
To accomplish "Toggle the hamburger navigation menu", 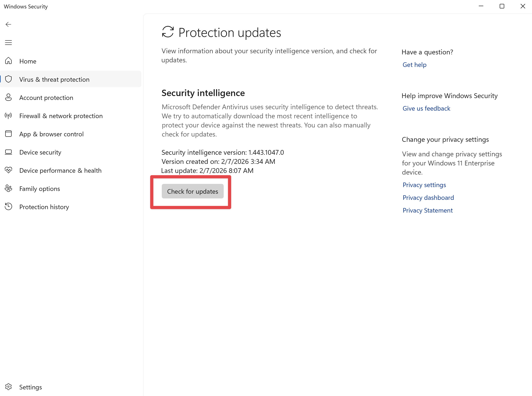I will [8, 43].
